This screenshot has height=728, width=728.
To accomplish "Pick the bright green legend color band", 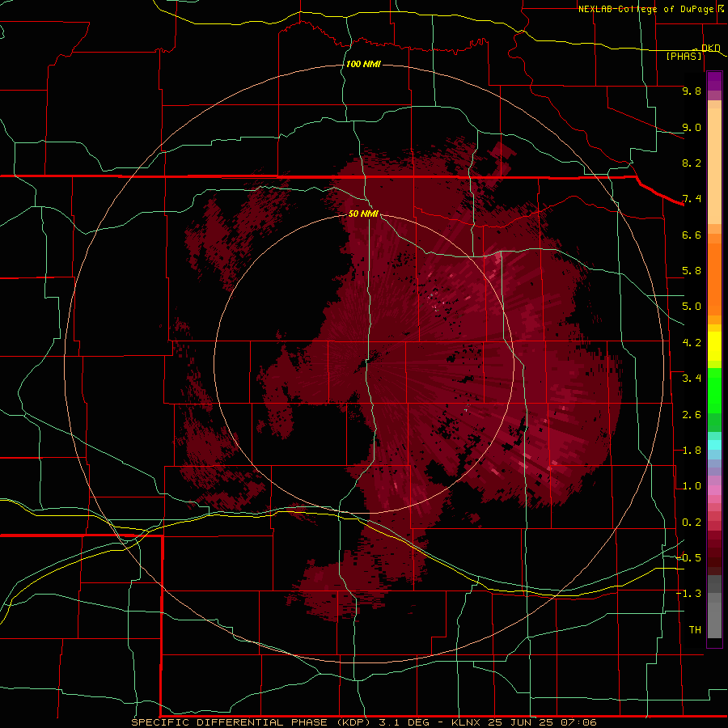I will click(x=714, y=391).
